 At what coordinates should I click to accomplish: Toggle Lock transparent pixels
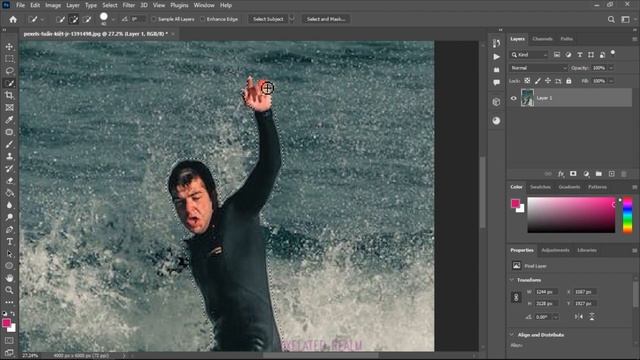527,81
